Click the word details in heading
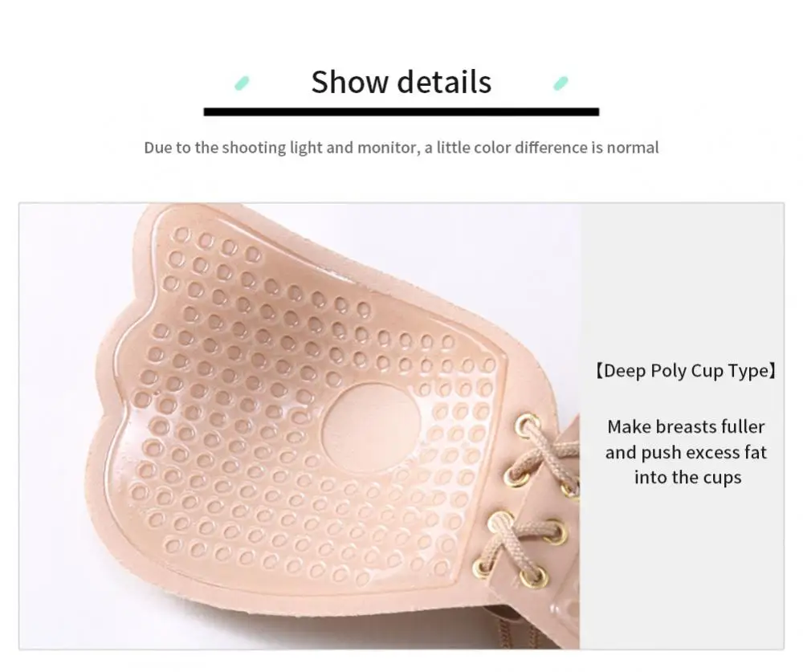Viewport: 803px width, 672px height. coord(445,82)
